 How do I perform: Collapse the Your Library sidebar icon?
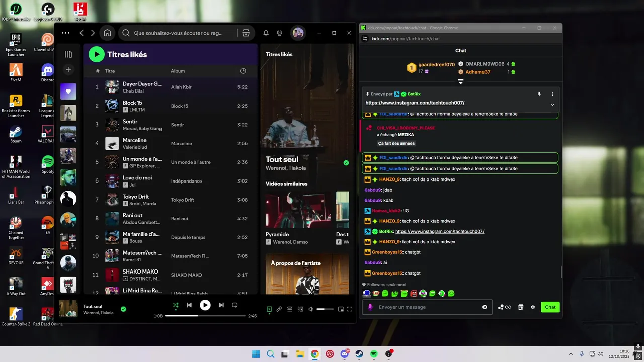click(68, 54)
